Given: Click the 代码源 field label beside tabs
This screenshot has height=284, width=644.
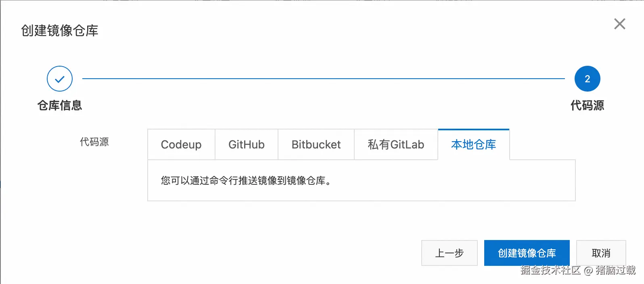Looking at the screenshot, I should [94, 142].
